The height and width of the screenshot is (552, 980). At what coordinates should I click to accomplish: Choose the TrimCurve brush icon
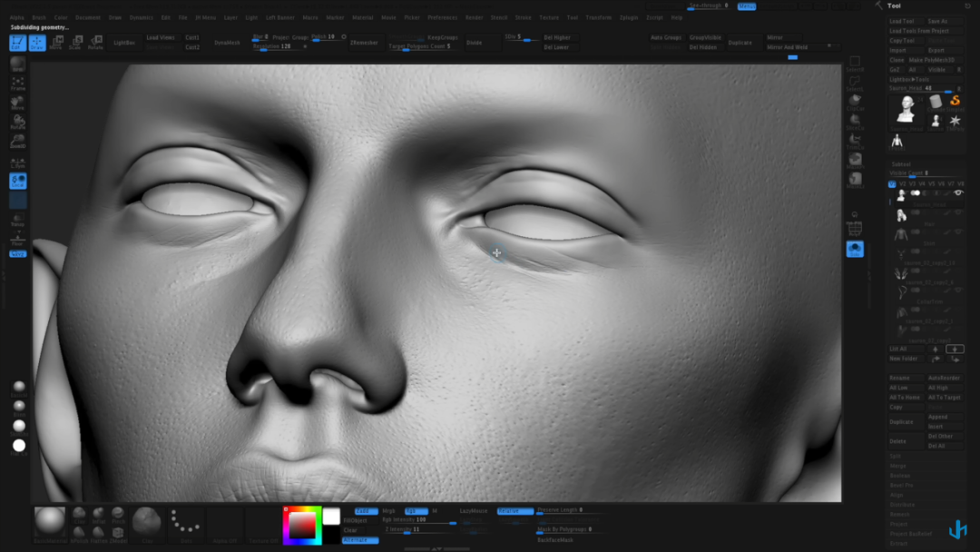(x=855, y=142)
